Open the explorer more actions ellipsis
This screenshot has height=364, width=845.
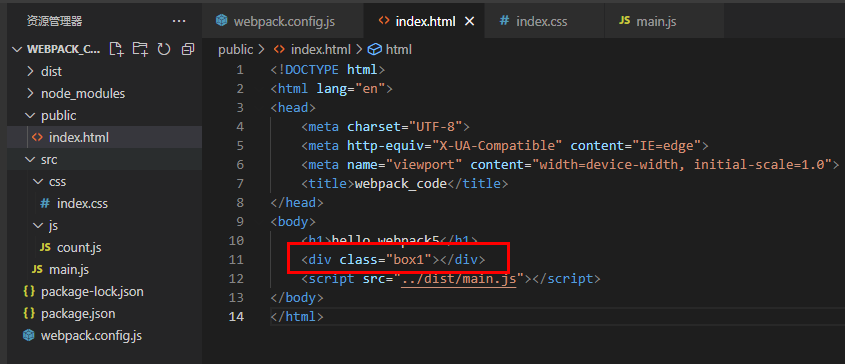[178, 21]
